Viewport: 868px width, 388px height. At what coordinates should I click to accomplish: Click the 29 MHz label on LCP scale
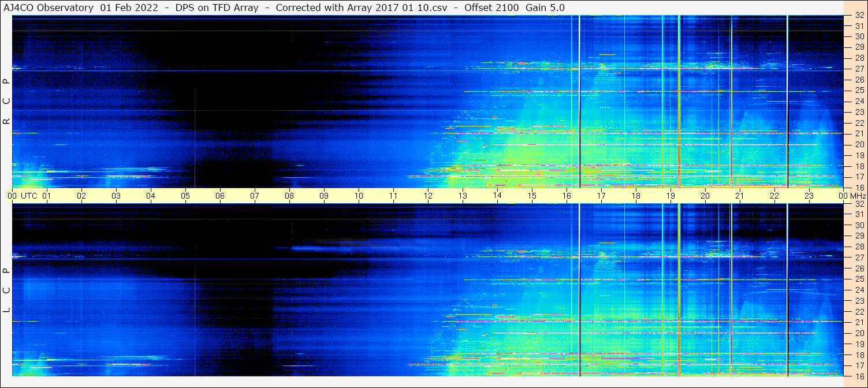point(859,236)
